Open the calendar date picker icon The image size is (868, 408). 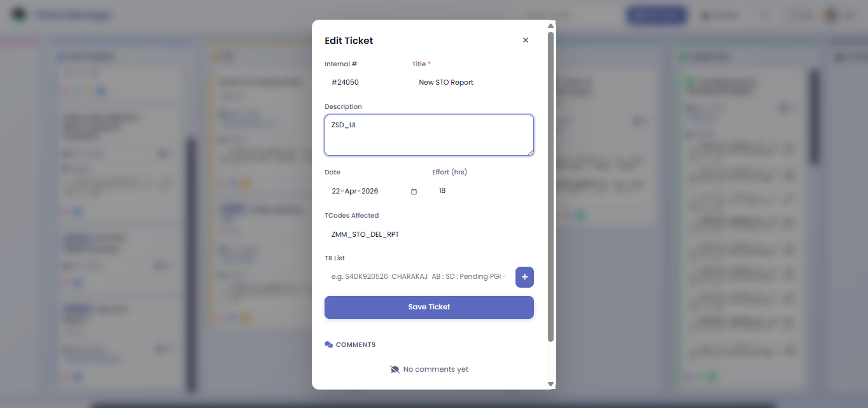point(414,191)
